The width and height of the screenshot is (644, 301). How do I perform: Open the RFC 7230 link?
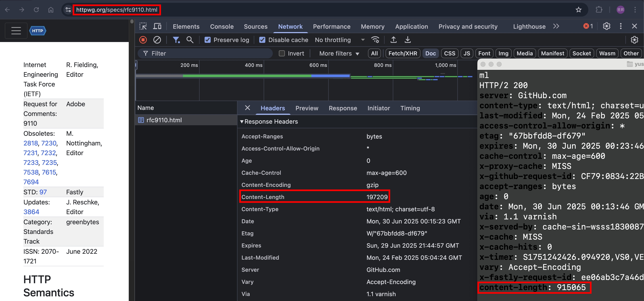pos(49,143)
